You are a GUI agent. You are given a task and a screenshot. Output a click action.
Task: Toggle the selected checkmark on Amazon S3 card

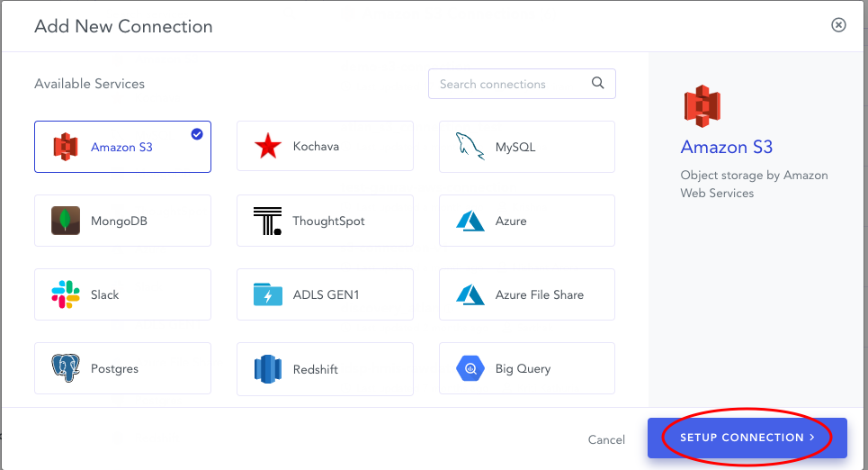tap(197, 134)
